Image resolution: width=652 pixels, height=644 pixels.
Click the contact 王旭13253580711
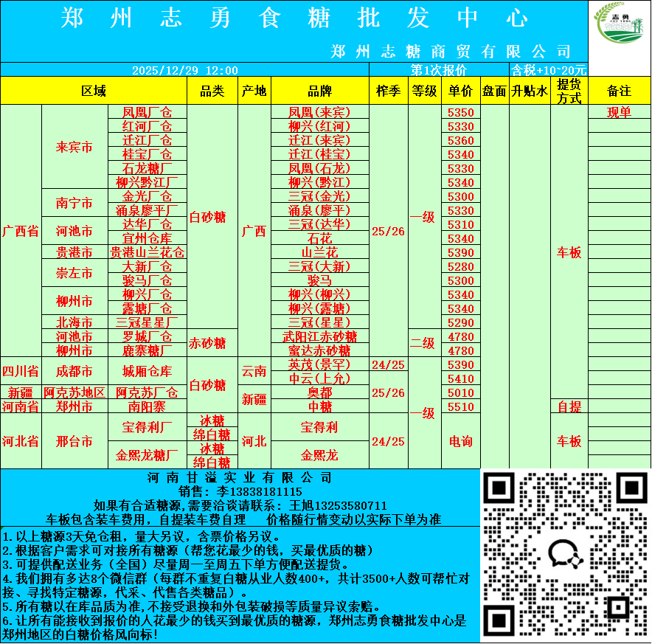click(338, 505)
